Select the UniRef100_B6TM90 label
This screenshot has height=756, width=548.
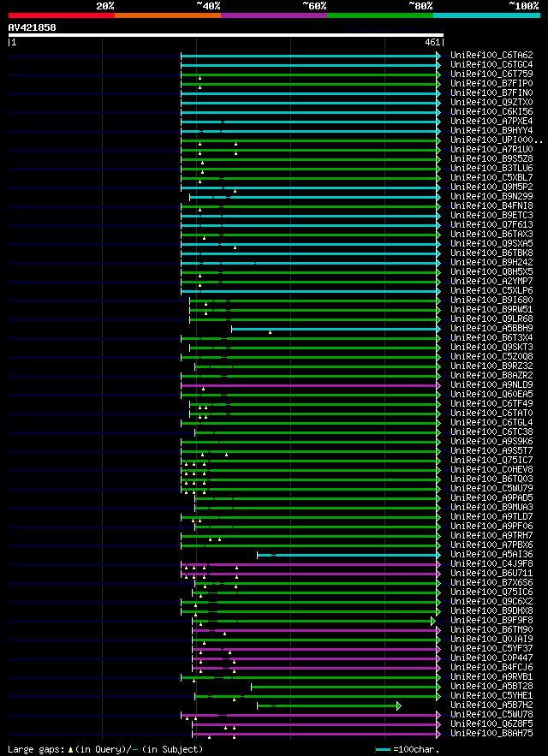coord(491,630)
